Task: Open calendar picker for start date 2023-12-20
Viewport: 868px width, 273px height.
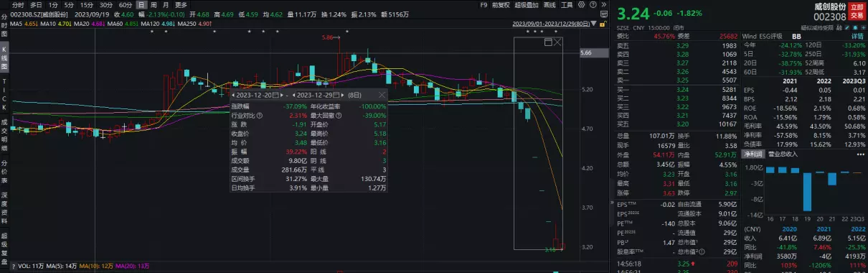Action: coord(275,95)
